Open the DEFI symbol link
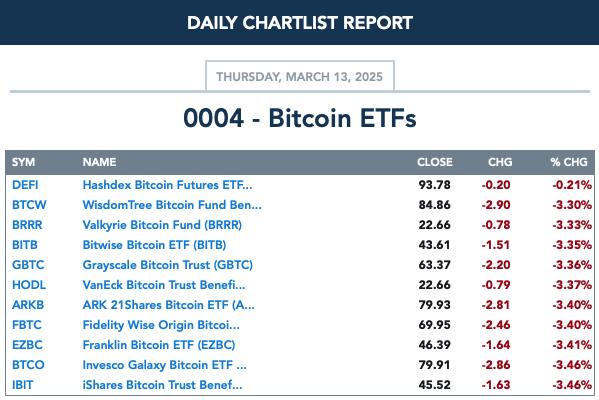The width and height of the screenshot is (599, 400). click(25, 185)
